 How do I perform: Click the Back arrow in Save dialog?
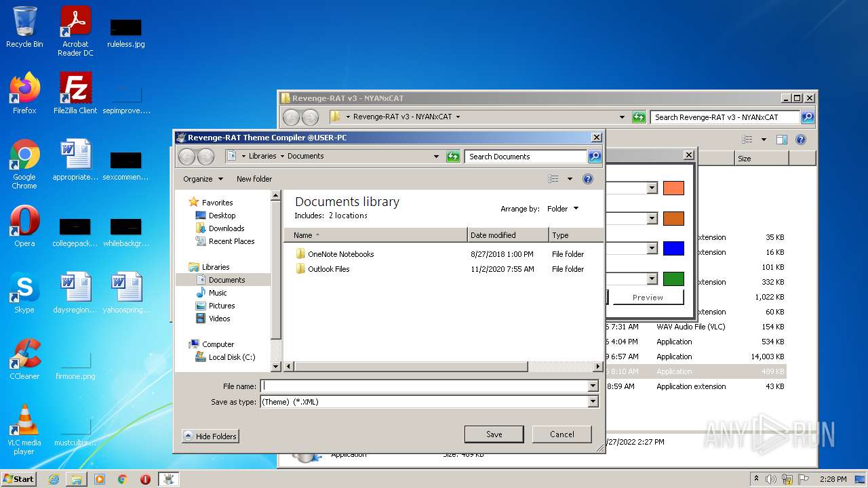click(186, 157)
